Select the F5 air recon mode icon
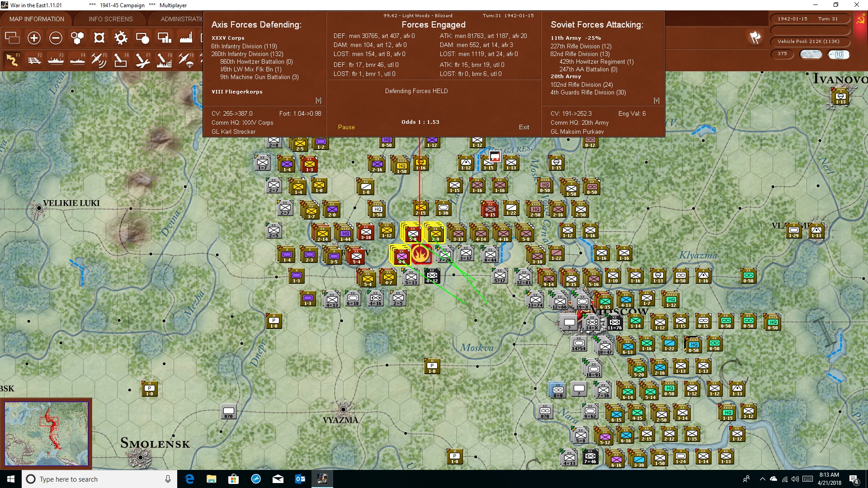 tap(99, 60)
